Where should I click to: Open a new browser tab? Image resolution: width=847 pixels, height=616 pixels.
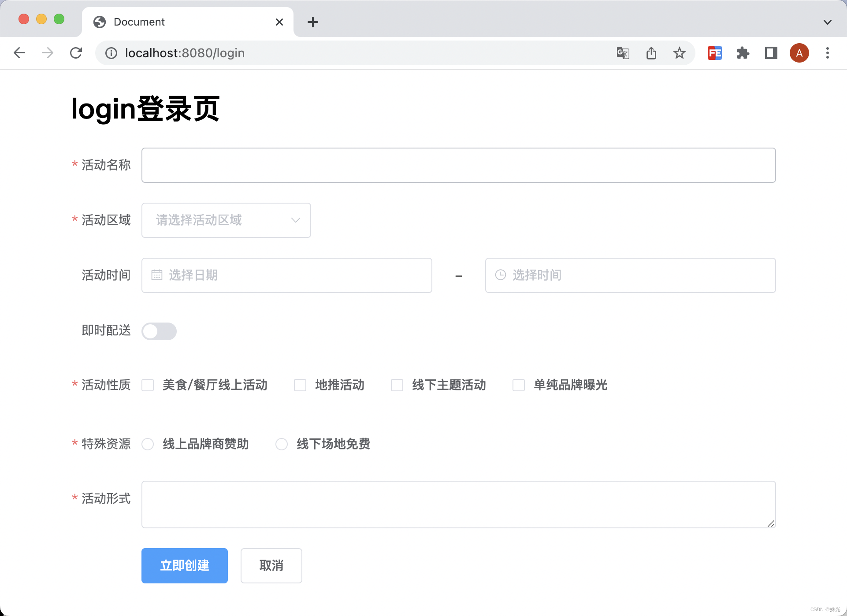[x=313, y=22]
